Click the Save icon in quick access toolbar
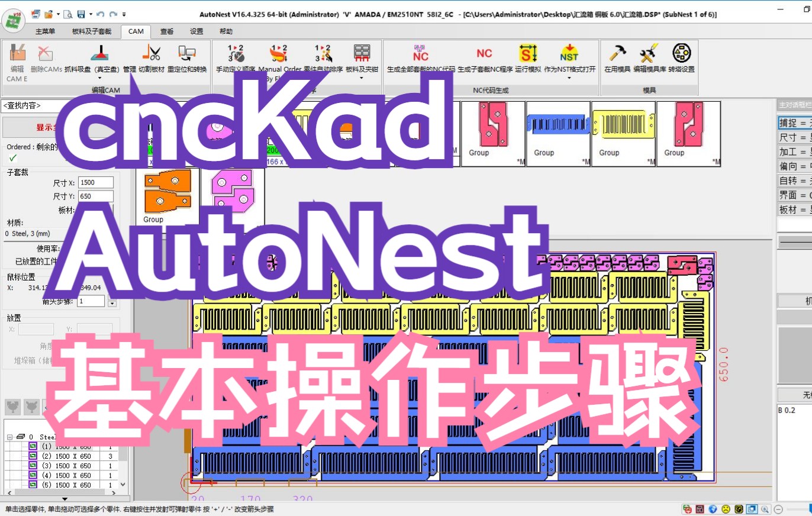This screenshot has width=812, height=516. click(81, 13)
